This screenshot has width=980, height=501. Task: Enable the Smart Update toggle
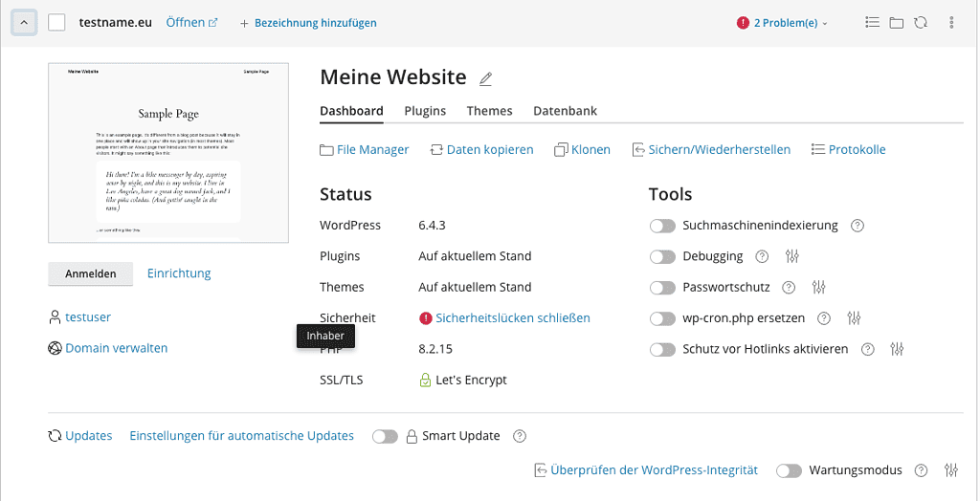pyautogui.click(x=385, y=436)
